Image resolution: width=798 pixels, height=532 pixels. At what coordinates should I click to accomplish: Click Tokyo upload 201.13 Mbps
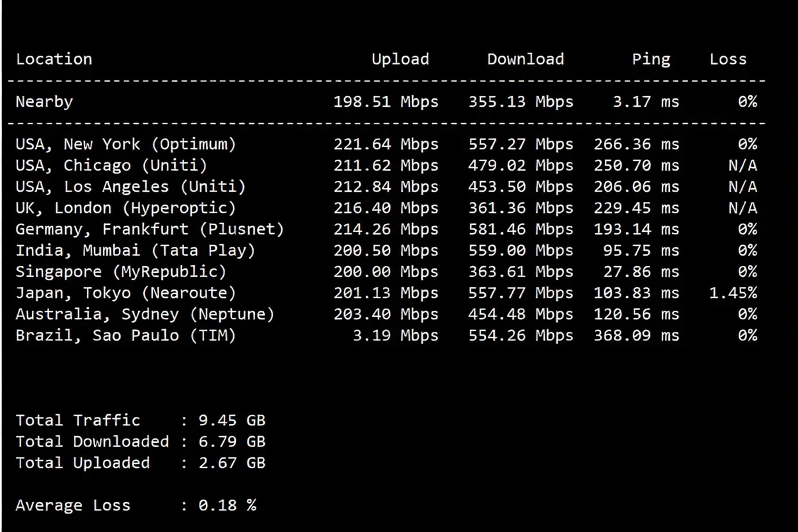click(386, 293)
